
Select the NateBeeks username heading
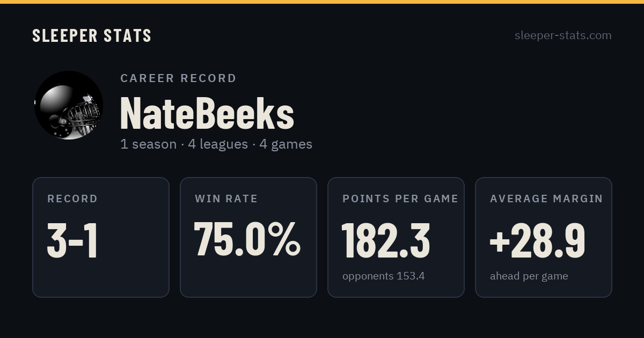[x=207, y=113]
